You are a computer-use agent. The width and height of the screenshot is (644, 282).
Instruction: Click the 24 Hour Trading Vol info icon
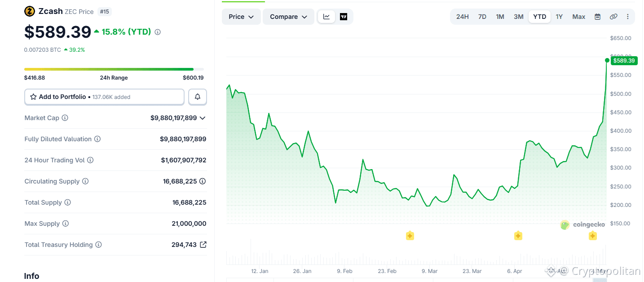90,160
